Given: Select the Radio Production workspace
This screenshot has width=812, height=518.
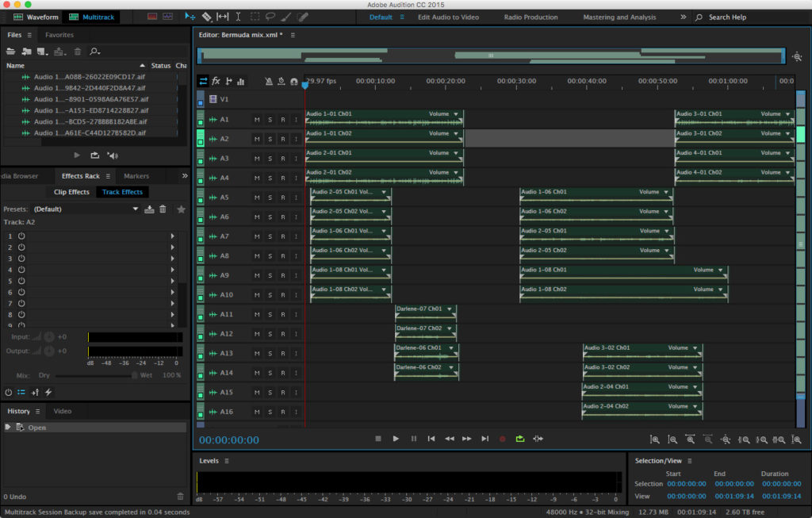Looking at the screenshot, I should (530, 17).
